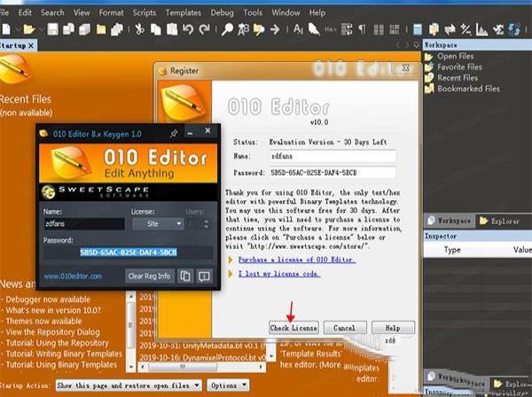Click the copy password icon in Keygen
532x397 pixels.
pyautogui.click(x=185, y=276)
